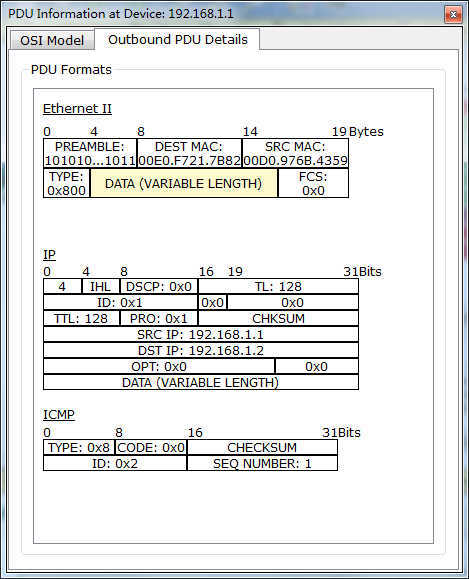469x579 pixels.
Task: Click the FCS 0x0 field
Action: pos(313,183)
